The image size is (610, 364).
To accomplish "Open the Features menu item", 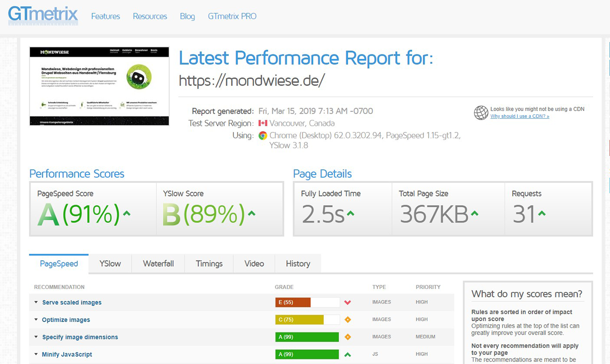I will pyautogui.click(x=105, y=16).
